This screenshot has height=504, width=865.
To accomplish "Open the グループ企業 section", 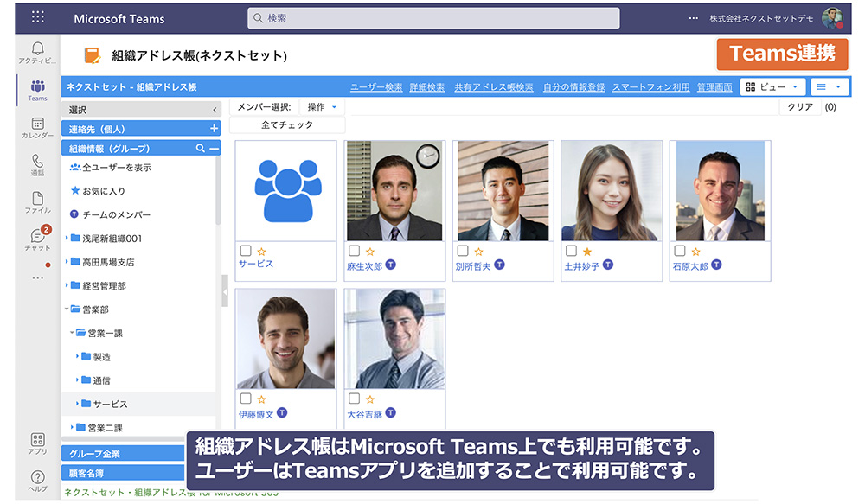I will tap(123, 453).
